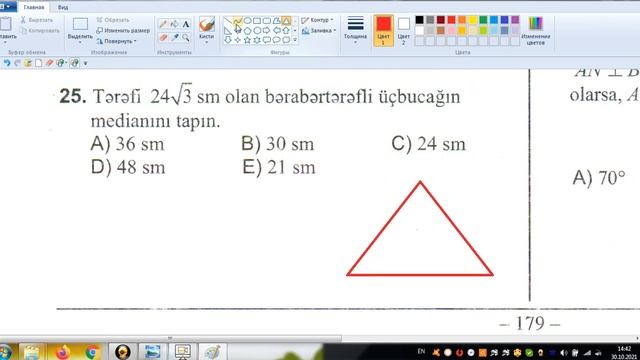This screenshot has height=360, width=640.
Task: Choose the Up arrow shape
Action: point(287,31)
